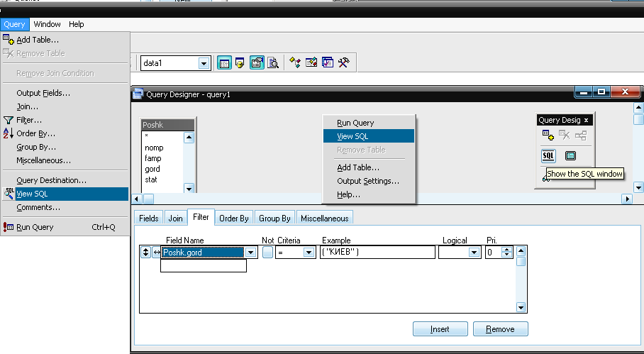Choose Comments... in Query menu

[65, 207]
